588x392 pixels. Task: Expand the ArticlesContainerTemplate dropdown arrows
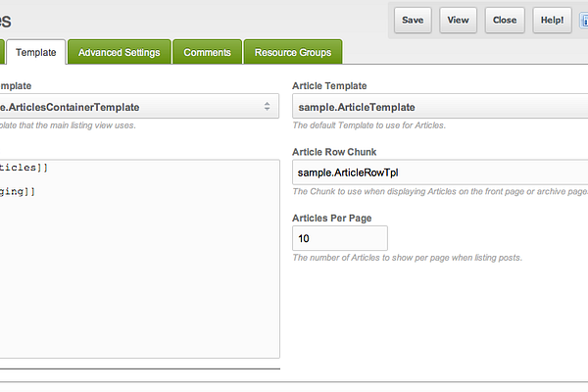tap(267, 107)
